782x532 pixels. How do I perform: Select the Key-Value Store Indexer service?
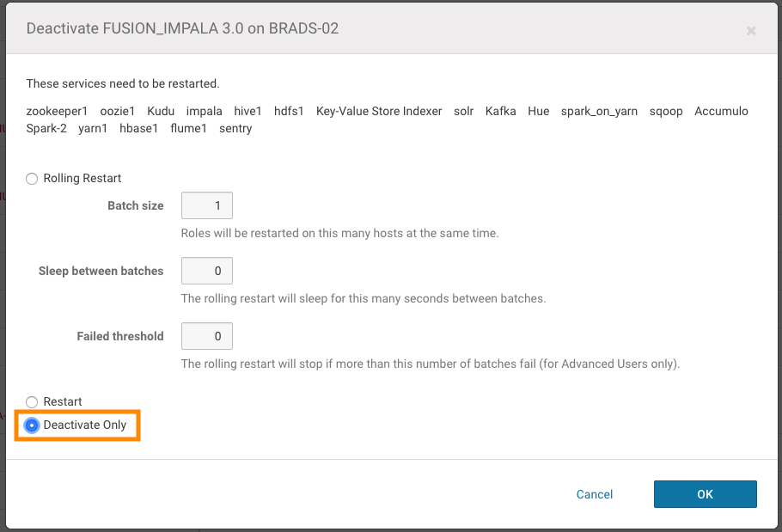click(378, 111)
